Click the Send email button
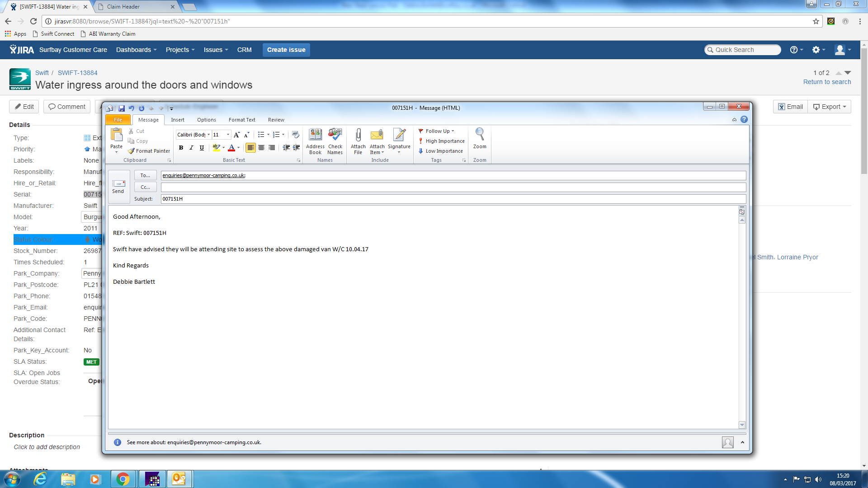 click(118, 186)
